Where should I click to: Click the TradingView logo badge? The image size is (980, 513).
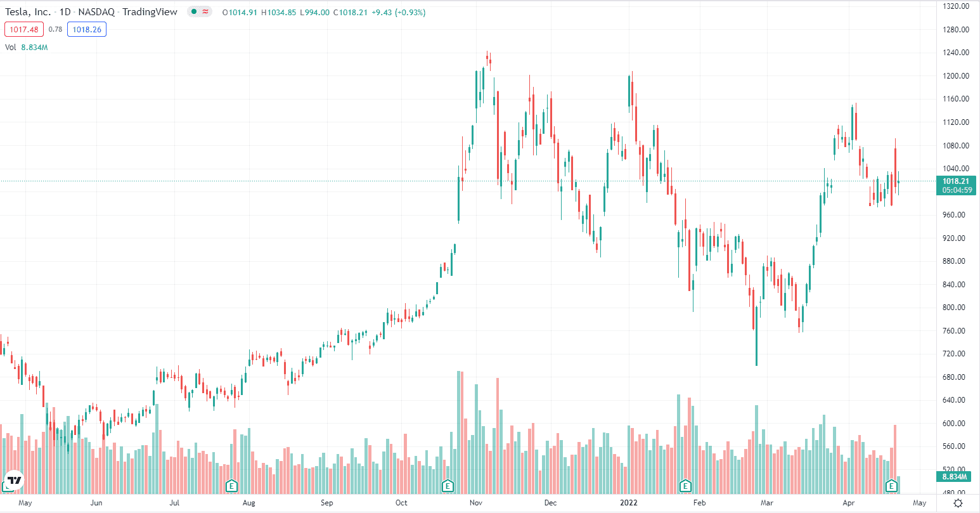click(14, 480)
